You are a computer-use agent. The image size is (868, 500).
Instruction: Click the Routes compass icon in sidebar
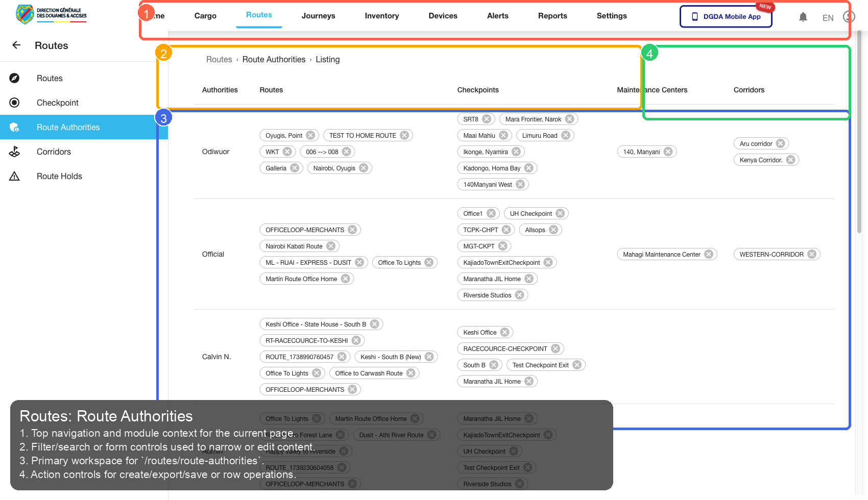pyautogui.click(x=15, y=78)
